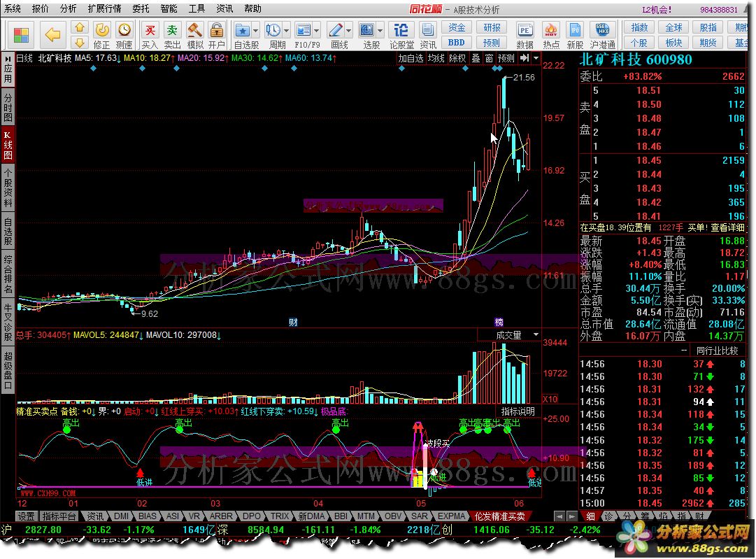Click the skip-to-end arrow in chart toolbar
Viewport: 756px width, 559px height.
tap(525, 58)
